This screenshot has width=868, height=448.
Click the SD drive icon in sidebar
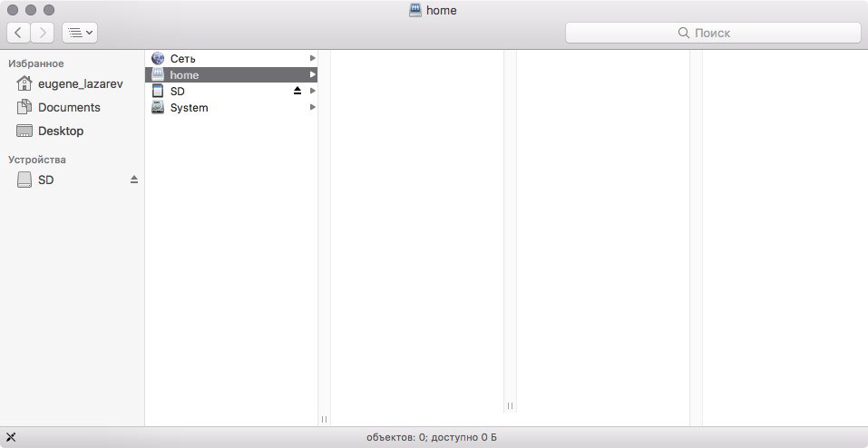click(24, 180)
